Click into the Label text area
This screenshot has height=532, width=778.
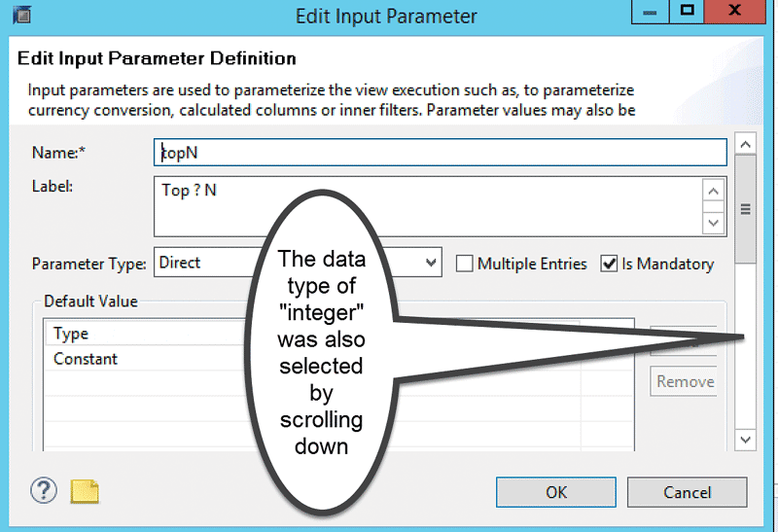point(428,205)
